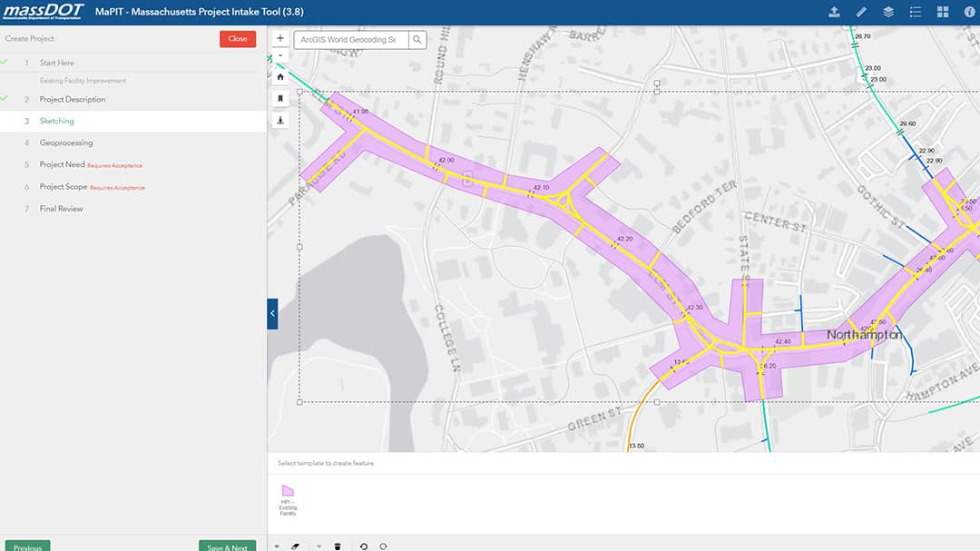Click the 26.70 mile marker label
The width and height of the screenshot is (980, 551).
[x=863, y=36]
